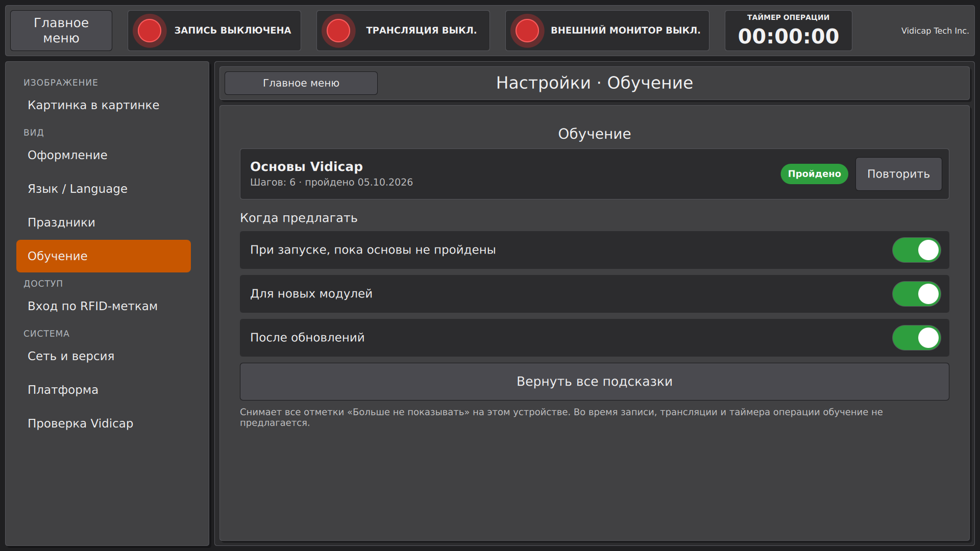Click the "Когда предлагать" heading
This screenshot has height=551, width=980.
299,218
